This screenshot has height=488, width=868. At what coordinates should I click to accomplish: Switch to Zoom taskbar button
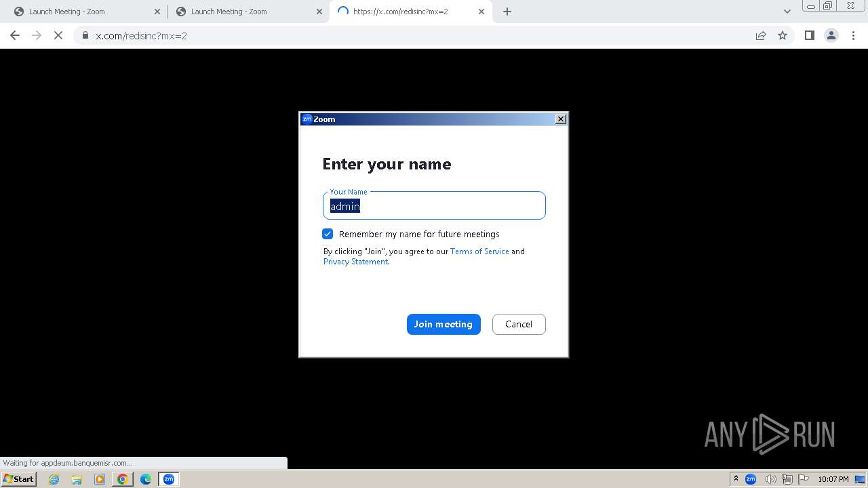point(169,479)
